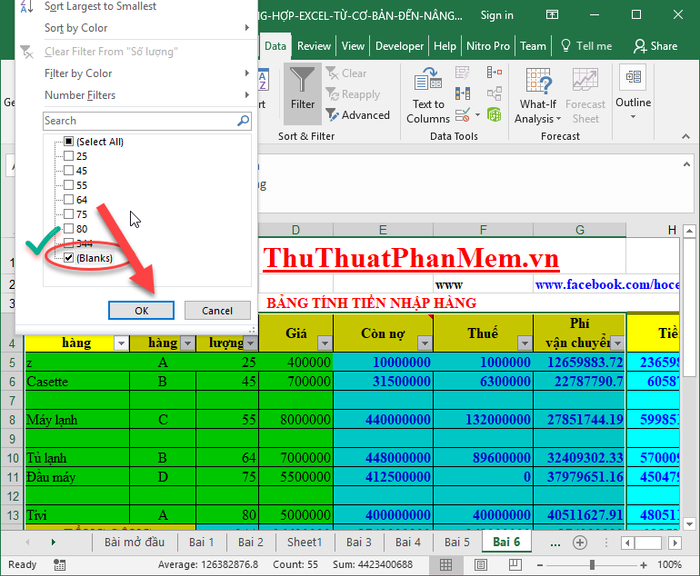
Task: Open the What-If Analysis menu
Action: 538,97
